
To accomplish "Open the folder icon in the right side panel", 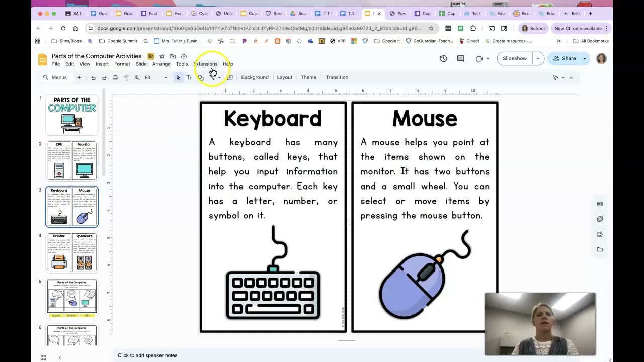I will coord(600,249).
